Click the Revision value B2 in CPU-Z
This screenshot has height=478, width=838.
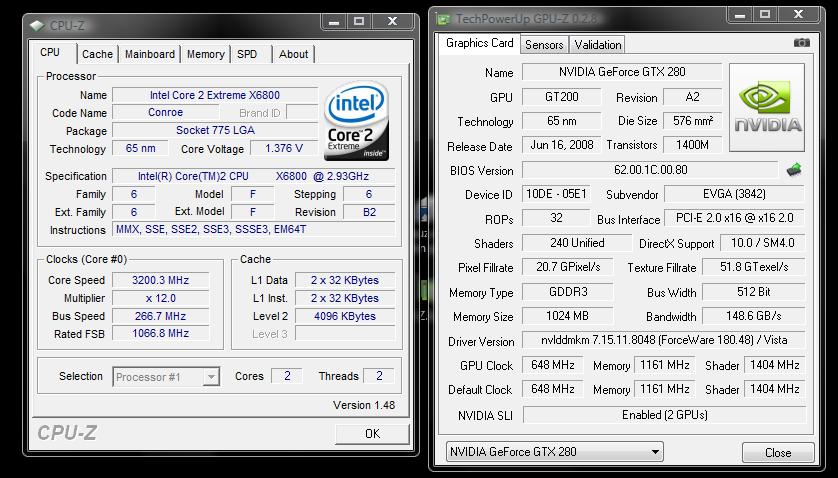pos(369,212)
